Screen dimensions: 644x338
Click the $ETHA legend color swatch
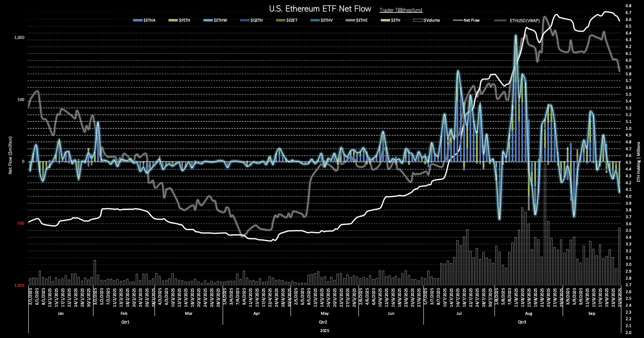pyautogui.click(x=138, y=20)
